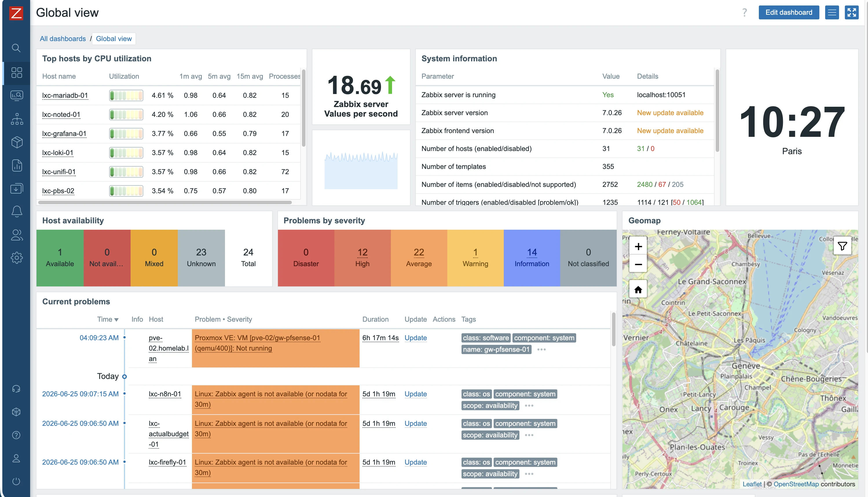868x497 pixels.
Task: Click the 'class: software' tag
Action: tap(486, 338)
